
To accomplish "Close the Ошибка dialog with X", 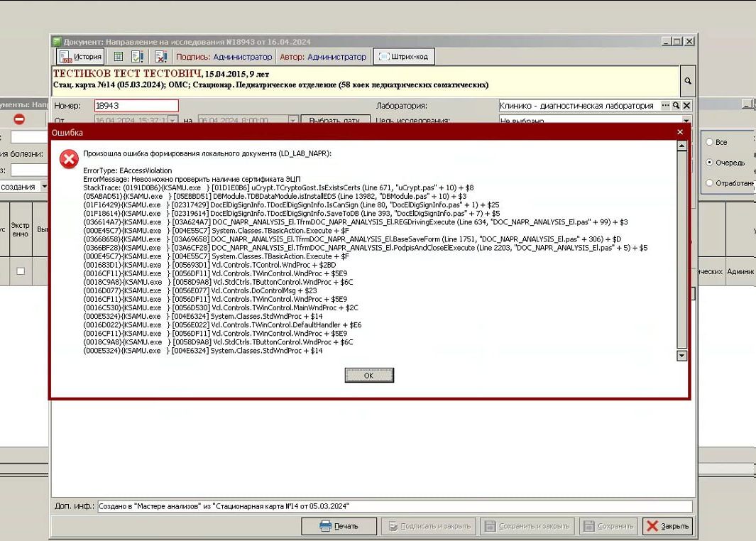I will pos(679,132).
